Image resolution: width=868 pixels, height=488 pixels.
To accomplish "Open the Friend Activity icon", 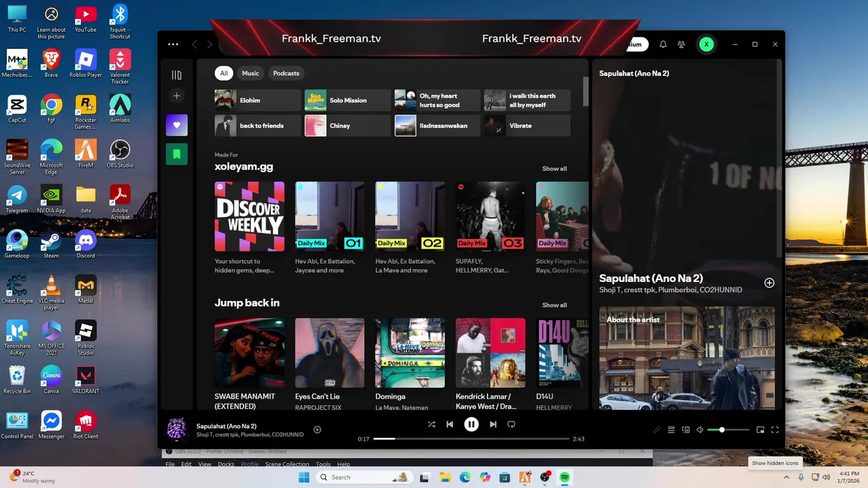I will [682, 45].
